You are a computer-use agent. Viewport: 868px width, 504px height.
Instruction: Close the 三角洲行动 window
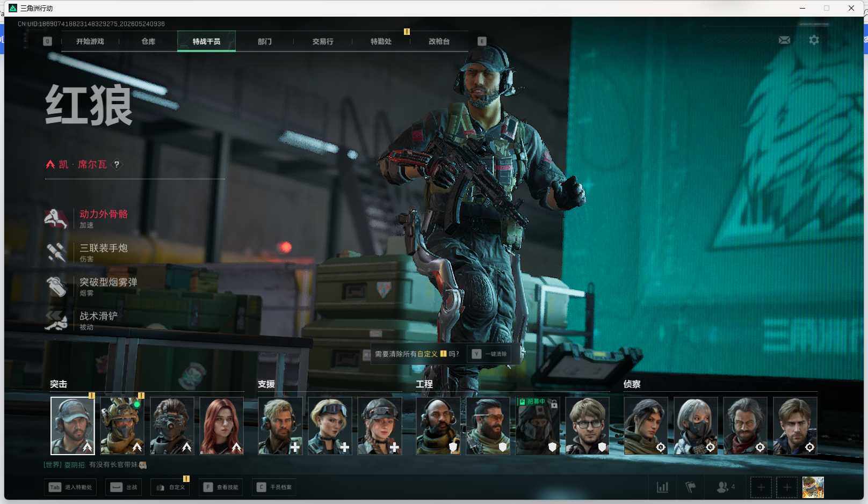(851, 8)
